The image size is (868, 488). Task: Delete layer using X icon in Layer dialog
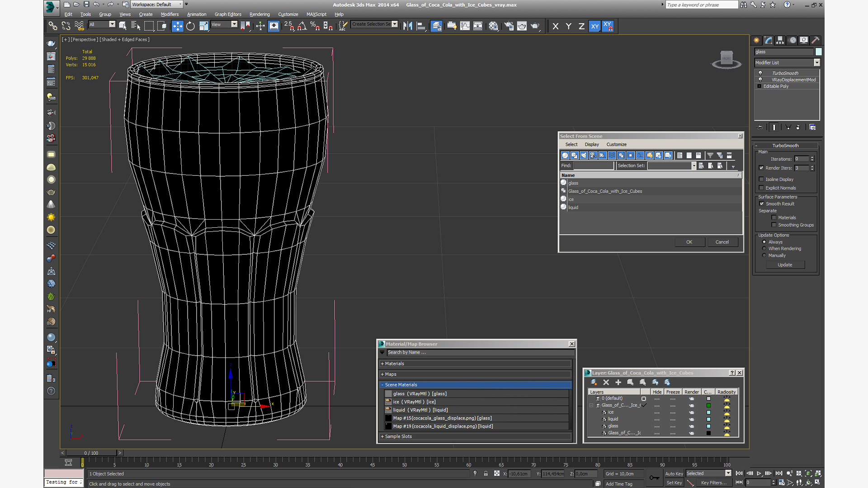tap(606, 382)
